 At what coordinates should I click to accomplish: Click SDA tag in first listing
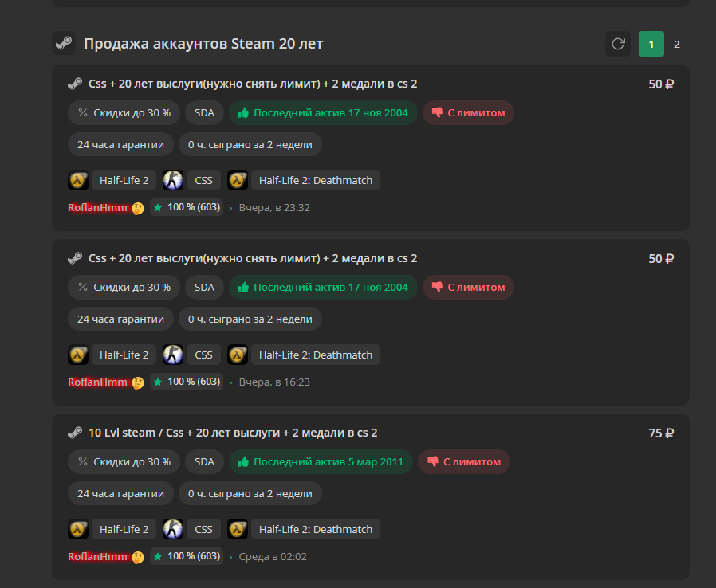click(204, 112)
